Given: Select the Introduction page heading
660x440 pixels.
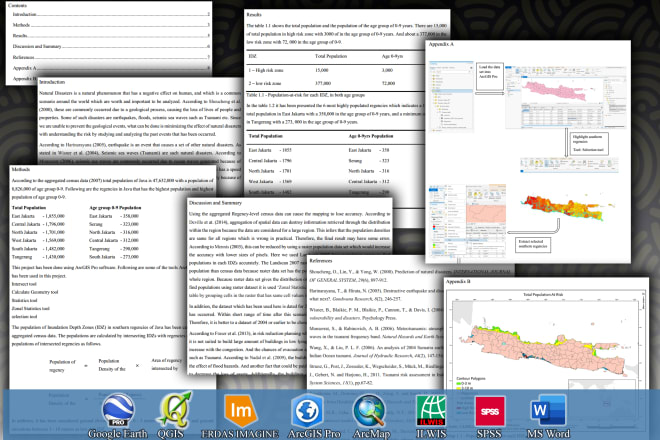Looking at the screenshot, I should (x=52, y=82).
